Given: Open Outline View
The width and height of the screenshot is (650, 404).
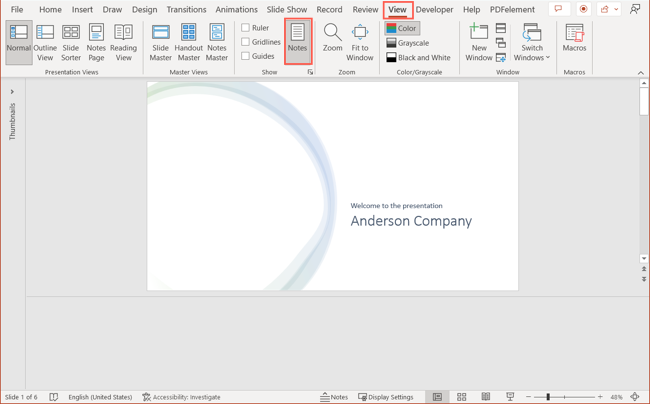Looking at the screenshot, I should click(x=45, y=43).
